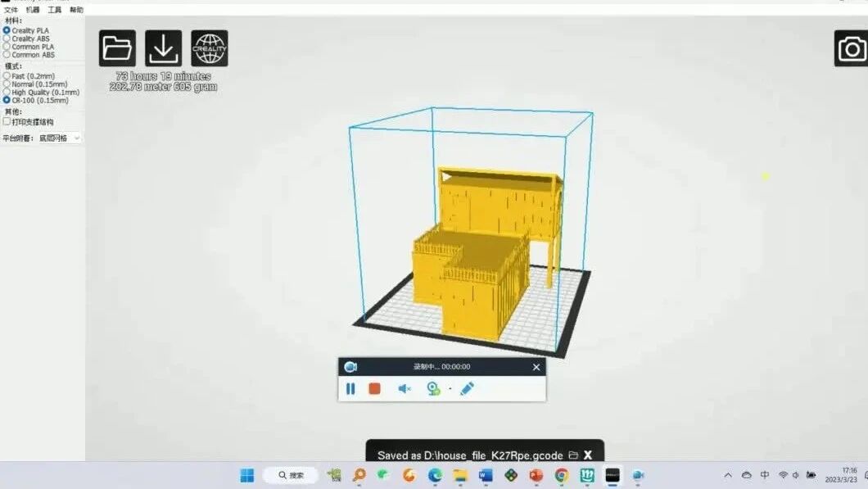Click the "73 hours 19 minutes" print estimate
This screenshot has height=489, width=868.
pyautogui.click(x=163, y=76)
